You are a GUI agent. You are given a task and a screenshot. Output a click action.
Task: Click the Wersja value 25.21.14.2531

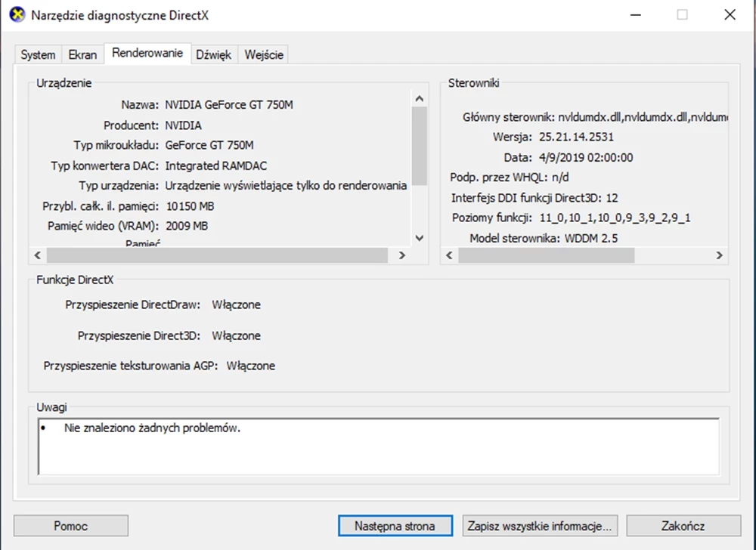(576, 137)
